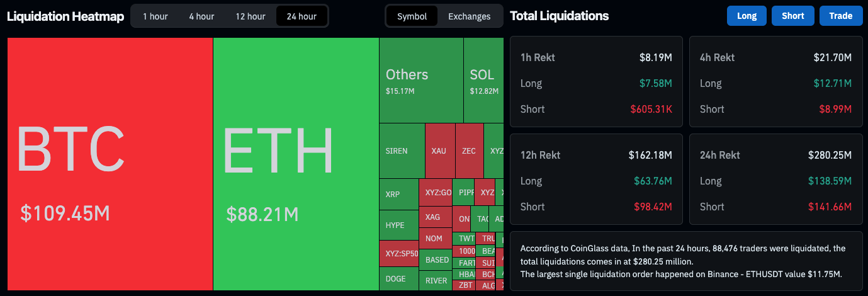Toggle heatmap view to Symbol

coord(412,16)
